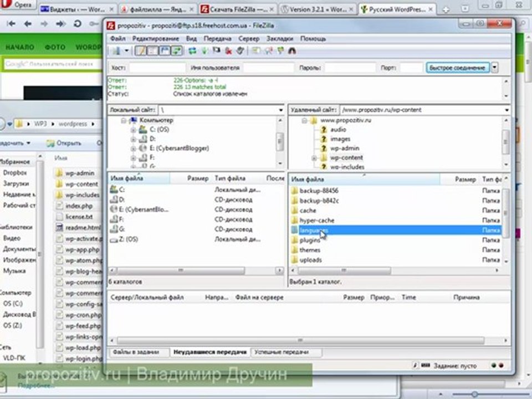Expand the C: (OS) tree node

[x=134, y=130]
